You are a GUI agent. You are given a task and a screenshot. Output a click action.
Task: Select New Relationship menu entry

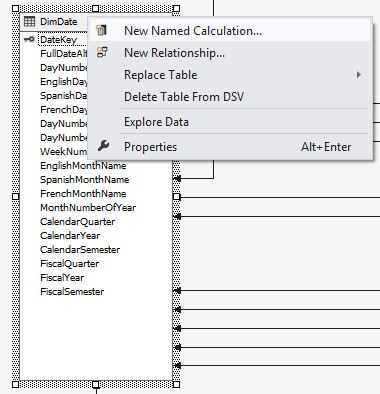pos(230,53)
